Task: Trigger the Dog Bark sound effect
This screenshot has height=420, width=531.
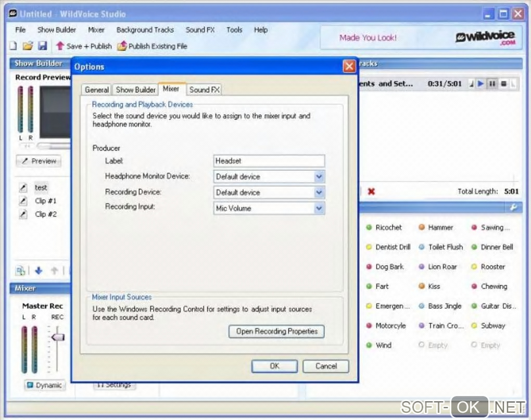Action: click(x=385, y=266)
